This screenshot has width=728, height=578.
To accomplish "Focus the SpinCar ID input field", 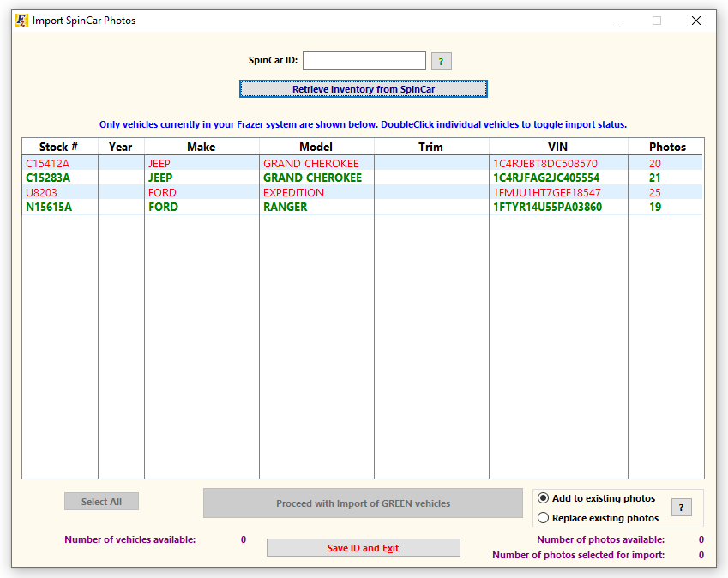I will point(364,61).
